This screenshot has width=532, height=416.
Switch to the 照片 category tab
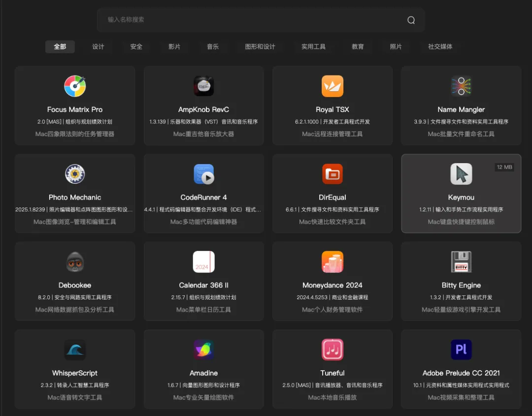click(x=396, y=46)
